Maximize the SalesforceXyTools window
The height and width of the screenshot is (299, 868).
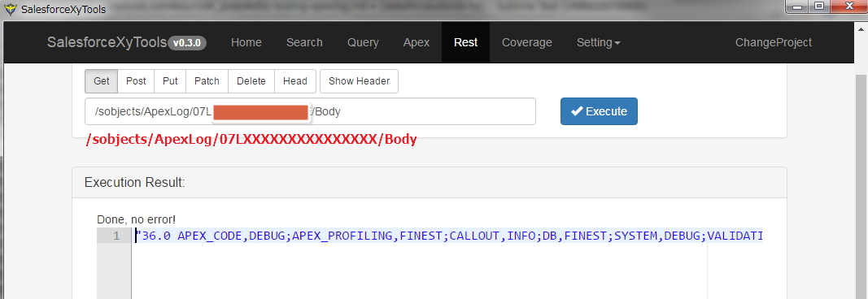coord(819,6)
